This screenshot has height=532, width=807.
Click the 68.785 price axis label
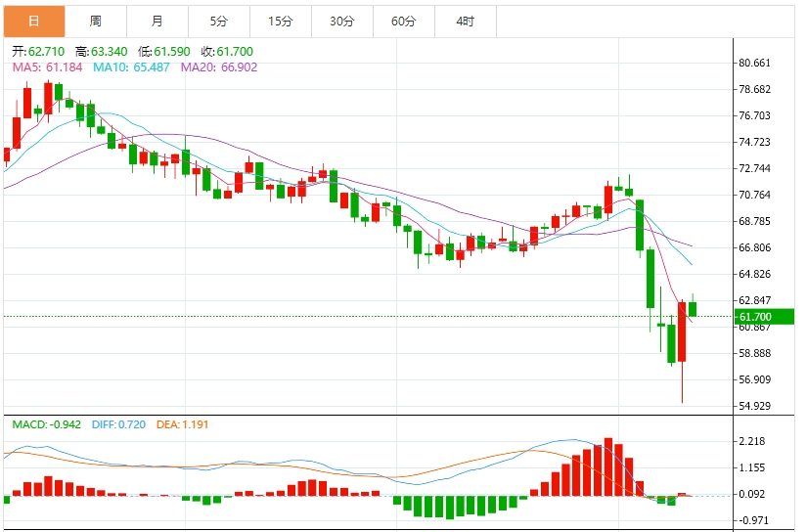coord(754,221)
